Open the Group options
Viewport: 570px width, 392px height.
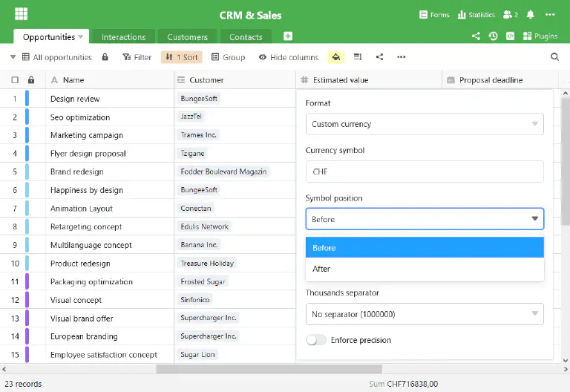[x=229, y=57]
